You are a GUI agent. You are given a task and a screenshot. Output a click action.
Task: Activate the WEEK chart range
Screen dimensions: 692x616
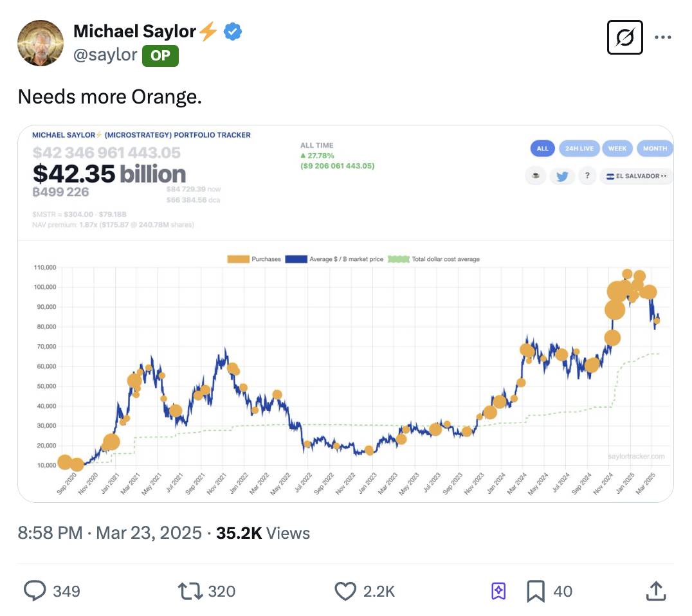coord(617,149)
